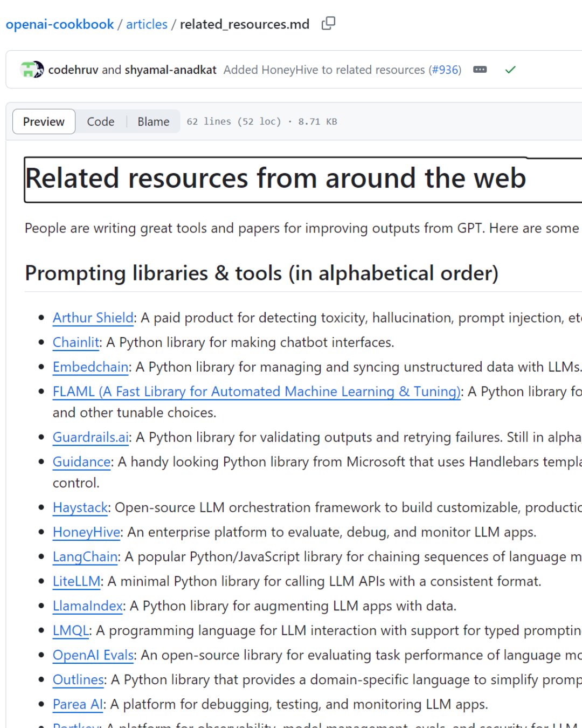View the green checkmark commit status
Screen dimensions: 582x728
[x=510, y=70]
